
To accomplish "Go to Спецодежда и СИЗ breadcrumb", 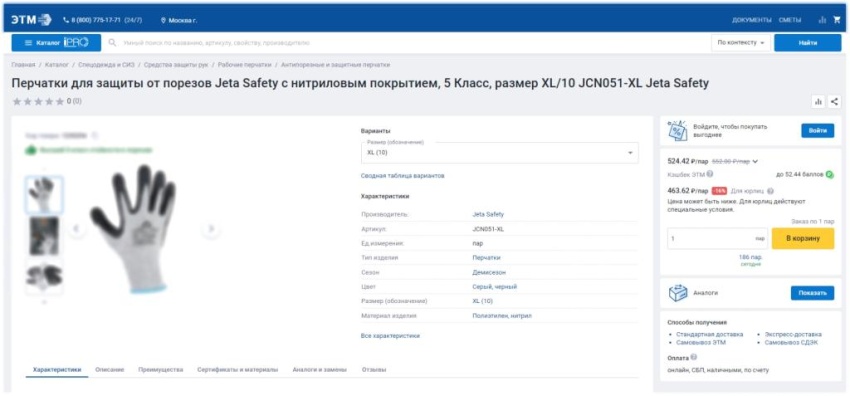I will (x=106, y=64).
